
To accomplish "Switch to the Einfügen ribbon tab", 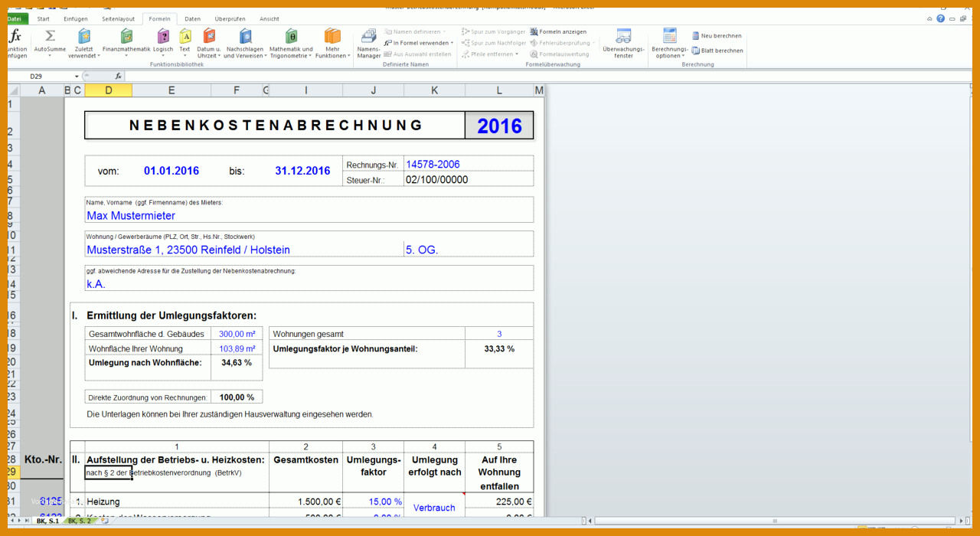I will [x=76, y=18].
